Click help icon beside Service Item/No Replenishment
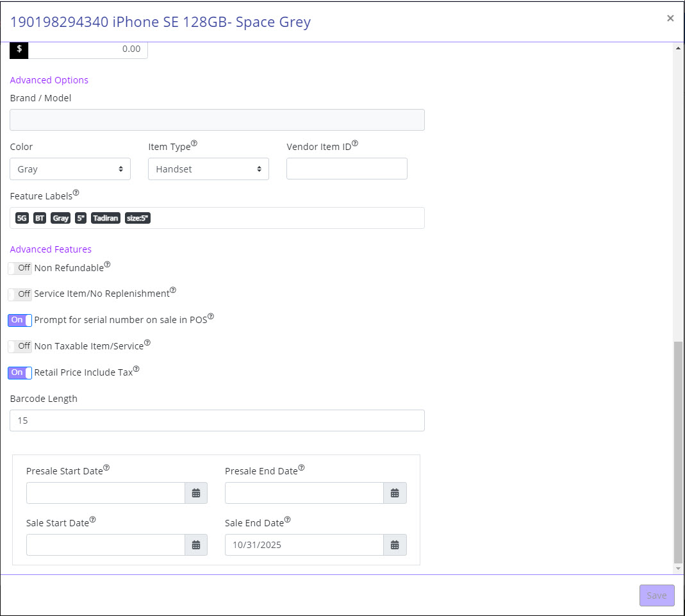 pos(173,290)
